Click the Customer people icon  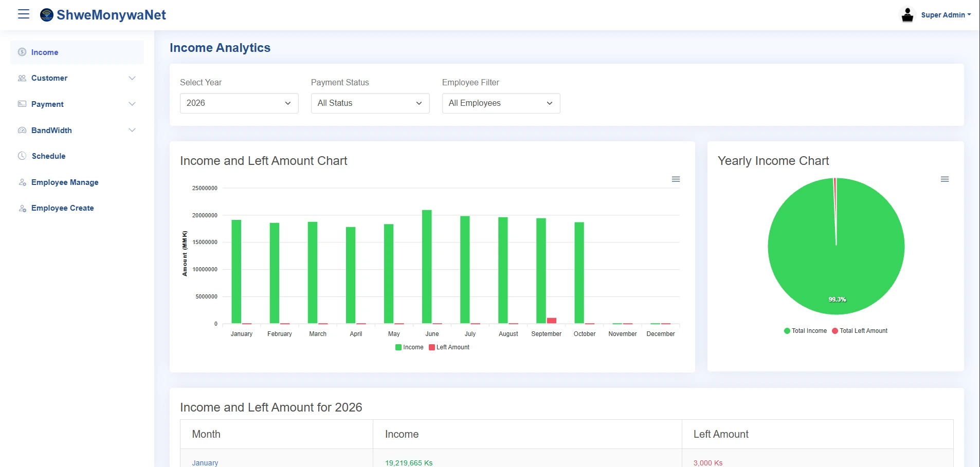coord(22,78)
